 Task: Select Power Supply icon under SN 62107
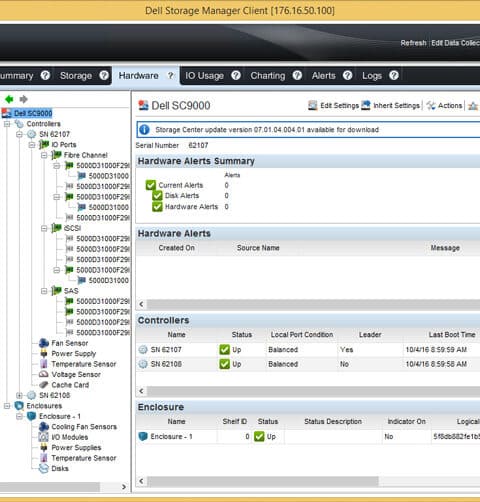(44, 353)
